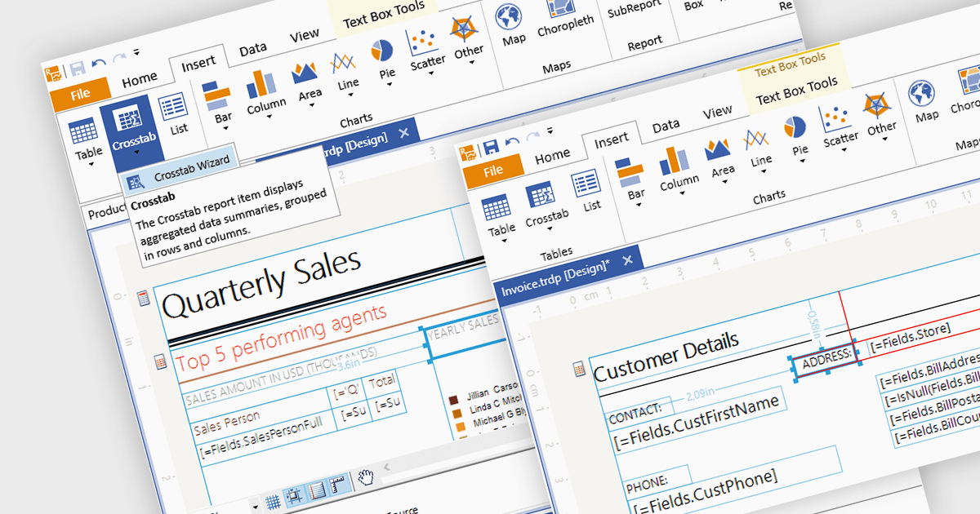Click the section icon beside Customer Details
The image size is (980, 514).
579,370
